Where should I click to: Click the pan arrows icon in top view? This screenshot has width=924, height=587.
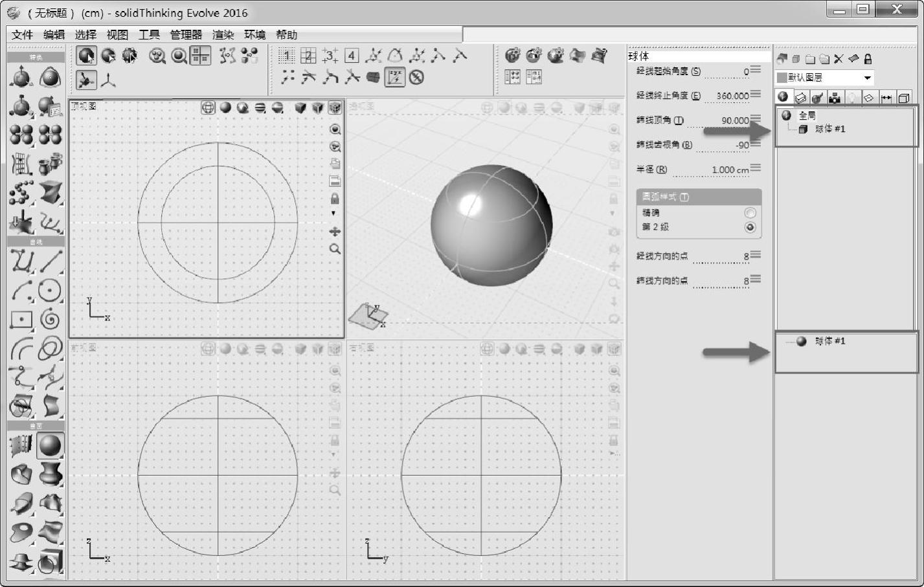[335, 231]
